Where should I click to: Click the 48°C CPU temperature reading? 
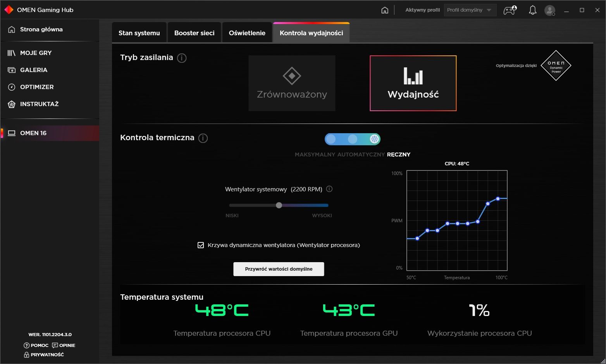coord(222,310)
